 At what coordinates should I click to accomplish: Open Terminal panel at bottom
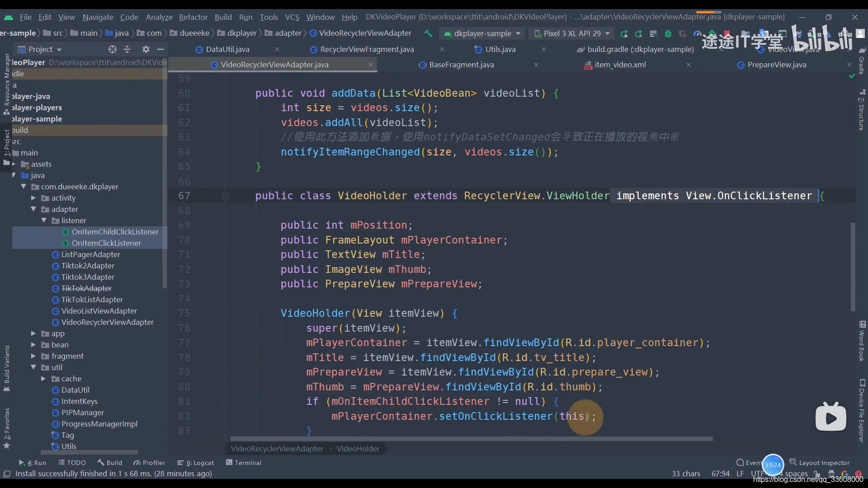point(249,462)
